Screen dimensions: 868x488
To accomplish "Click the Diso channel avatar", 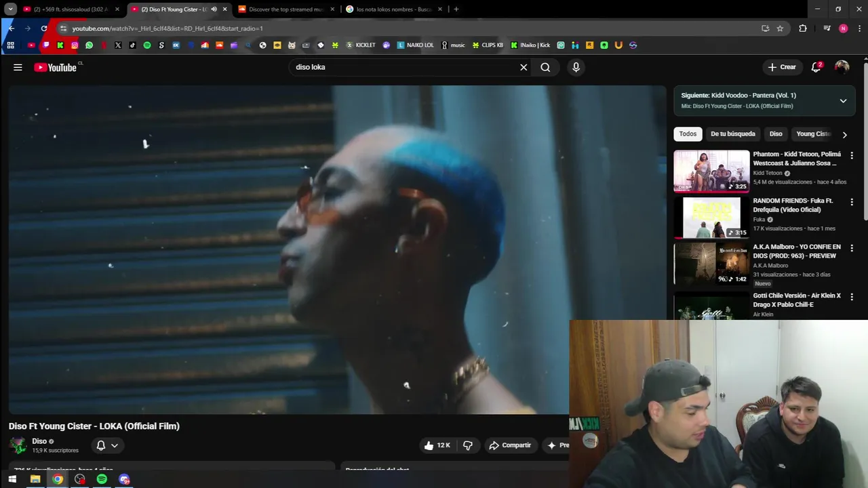I will coord(18,445).
